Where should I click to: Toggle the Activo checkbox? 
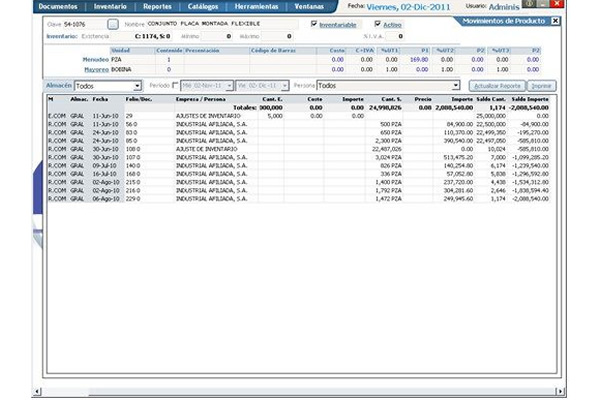[377, 23]
